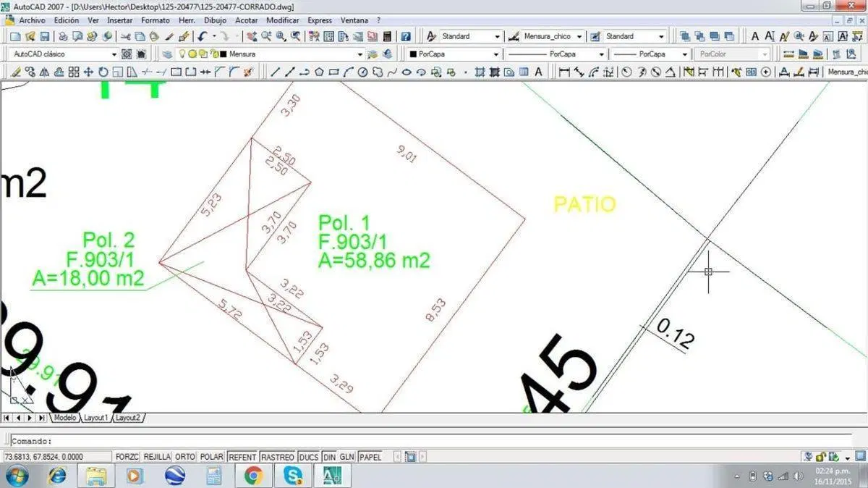
Task: Open the Insertar menu
Action: click(x=120, y=20)
